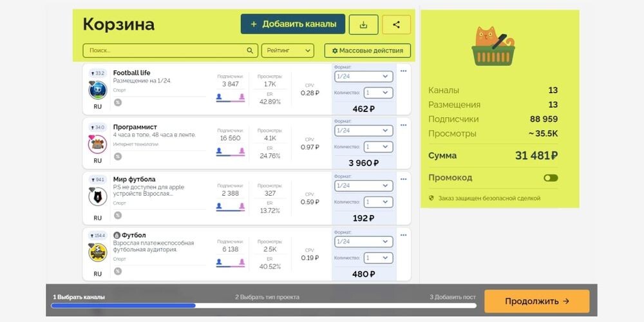
Task: Click percent icon under Программист
Action: coord(117,156)
